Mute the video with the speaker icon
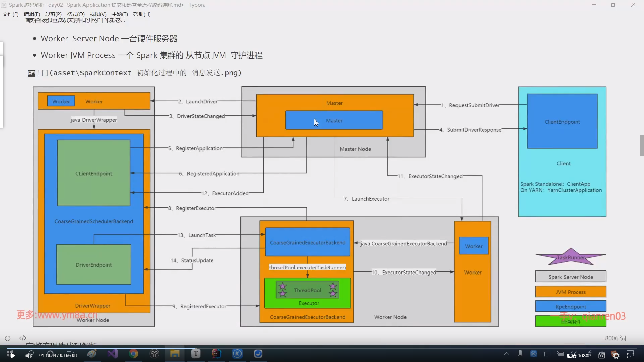Screen dimensions: 644x362 click(x=29, y=355)
